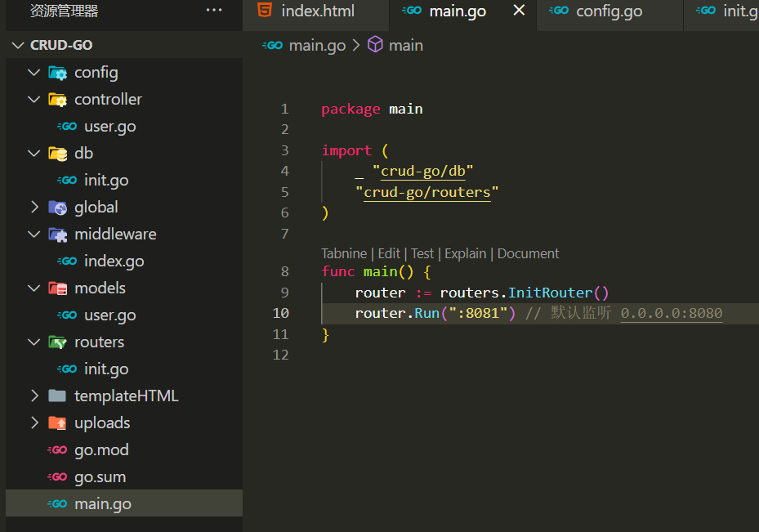Click the global folder globe icon
This screenshot has width=759, height=532.
pyautogui.click(x=58, y=208)
